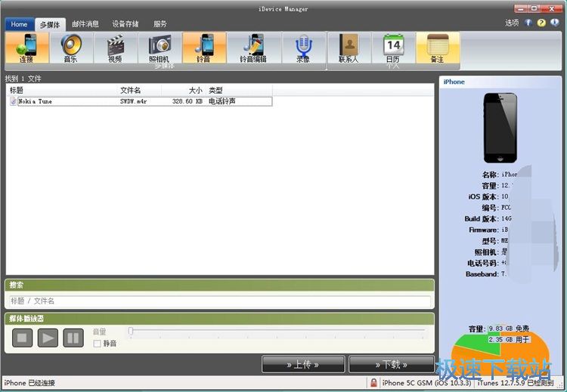Click the Facebook icon in top bar
567x392 pixels.
point(528,23)
